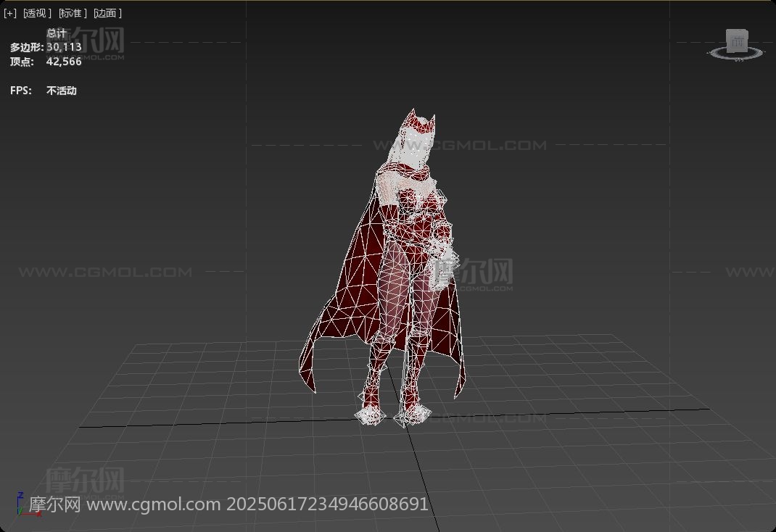
Task: Select the vertex count value 42,566
Action: click(x=64, y=62)
